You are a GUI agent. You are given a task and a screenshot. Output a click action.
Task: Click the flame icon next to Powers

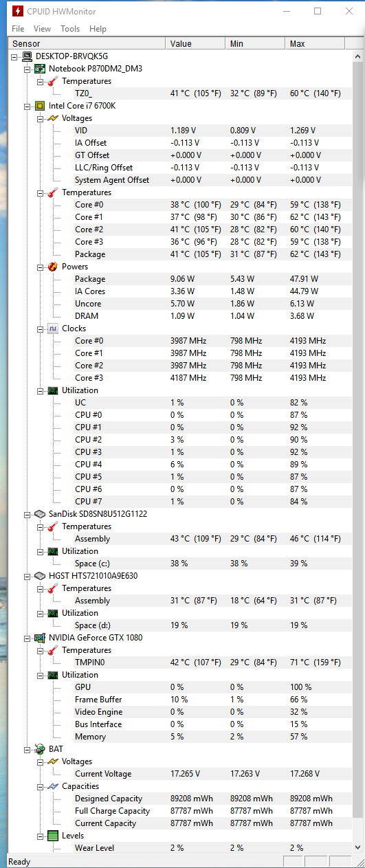click(53, 267)
